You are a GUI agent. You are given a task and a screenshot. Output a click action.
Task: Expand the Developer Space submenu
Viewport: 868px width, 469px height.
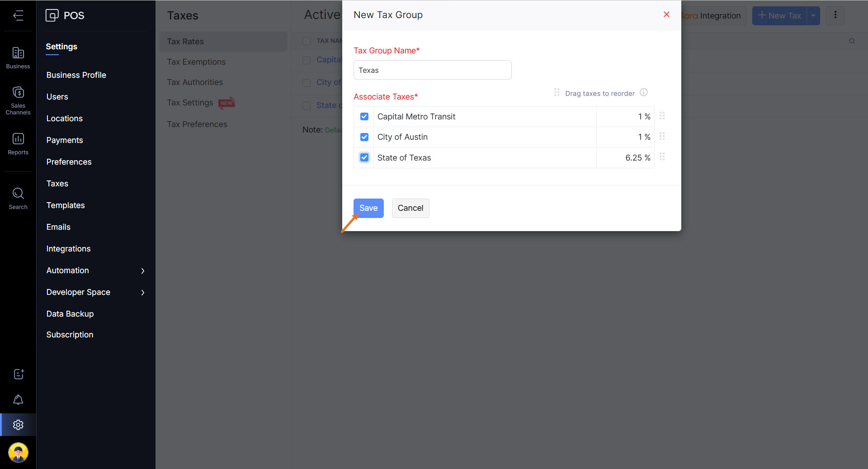143,293
